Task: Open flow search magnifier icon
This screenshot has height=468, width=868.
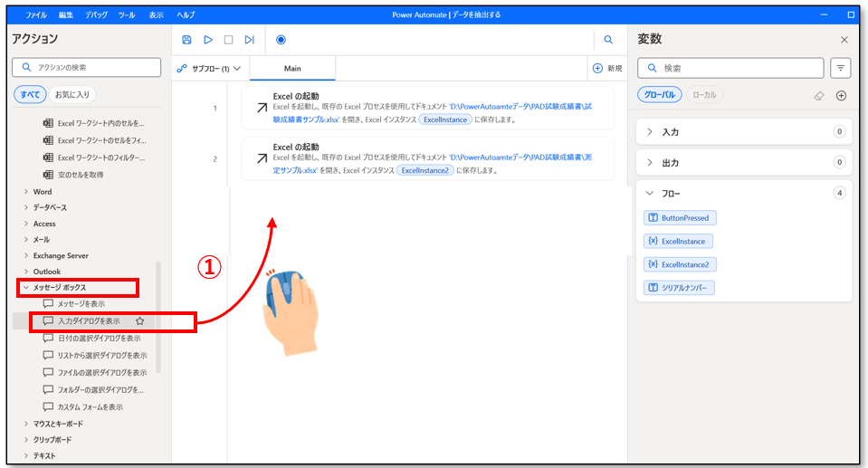Action: click(x=608, y=40)
